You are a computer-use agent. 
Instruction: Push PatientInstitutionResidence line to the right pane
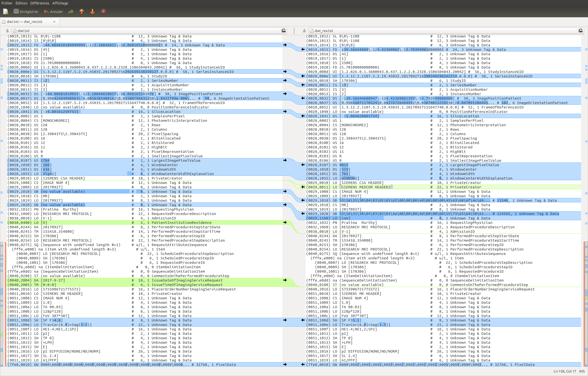click(x=285, y=223)
